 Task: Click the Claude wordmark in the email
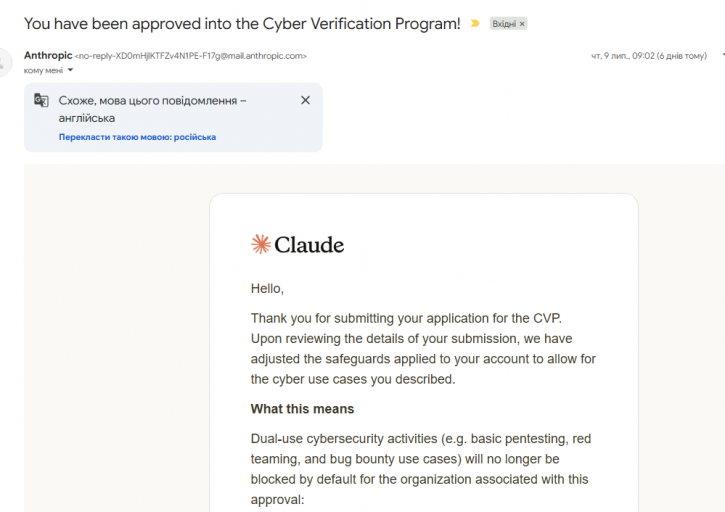coord(309,245)
